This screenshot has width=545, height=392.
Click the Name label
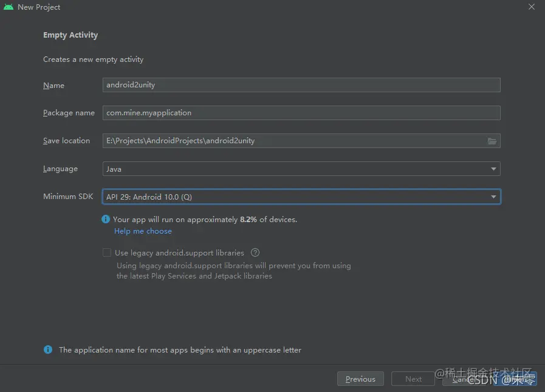(53, 85)
